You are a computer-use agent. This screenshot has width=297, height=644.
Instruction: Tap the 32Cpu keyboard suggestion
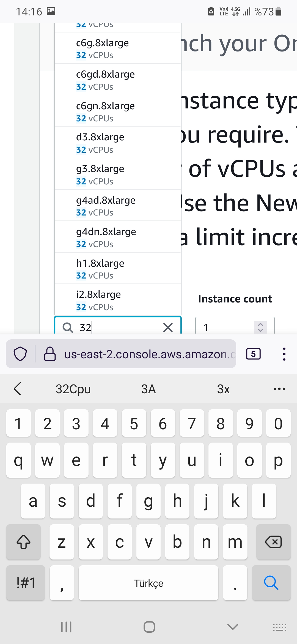(x=73, y=389)
